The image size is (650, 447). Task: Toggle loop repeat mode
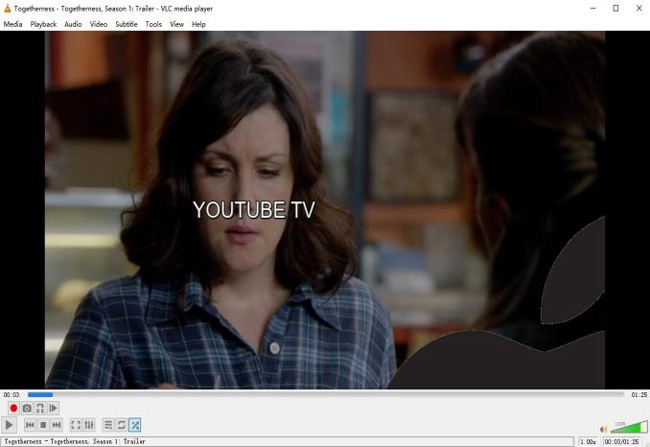pyautogui.click(x=121, y=425)
